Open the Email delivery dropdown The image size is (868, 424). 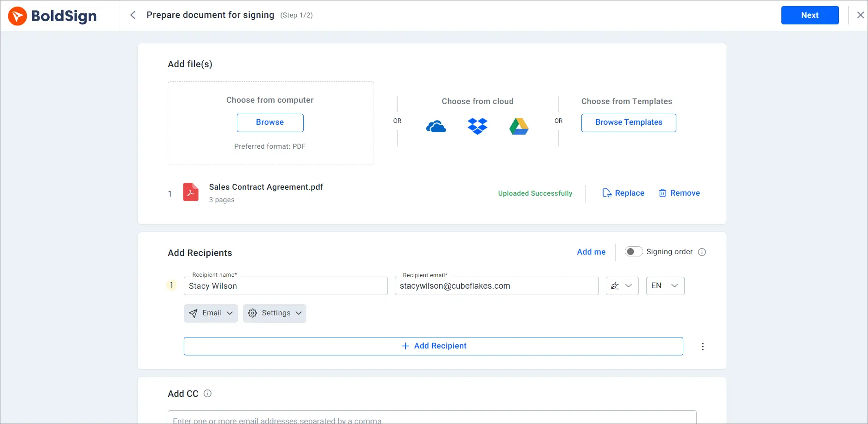pos(211,313)
